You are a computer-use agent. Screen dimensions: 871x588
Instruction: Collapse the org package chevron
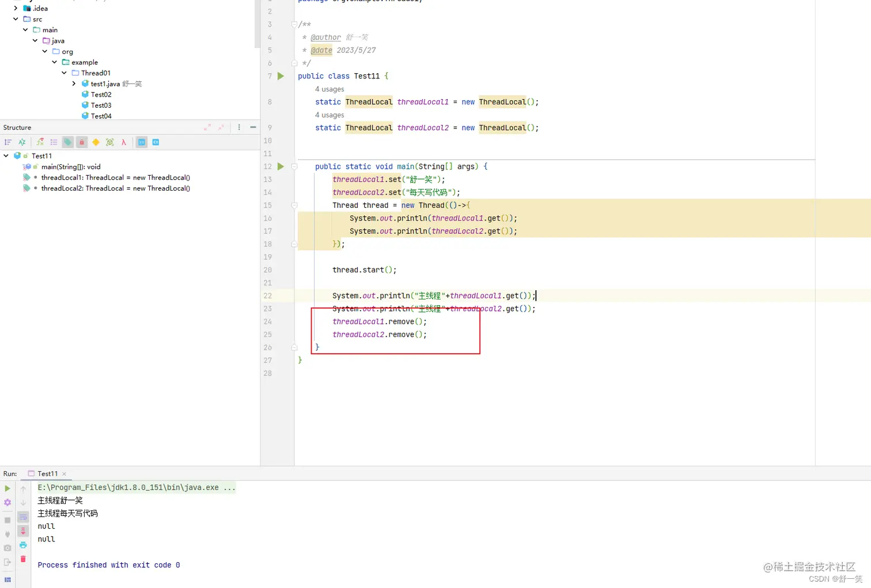coord(45,51)
